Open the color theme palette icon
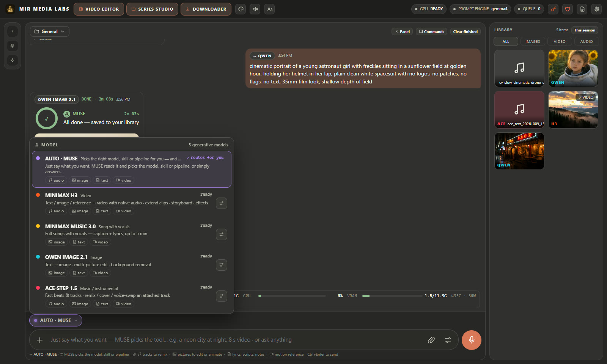This screenshot has height=364, width=607. [x=241, y=9]
